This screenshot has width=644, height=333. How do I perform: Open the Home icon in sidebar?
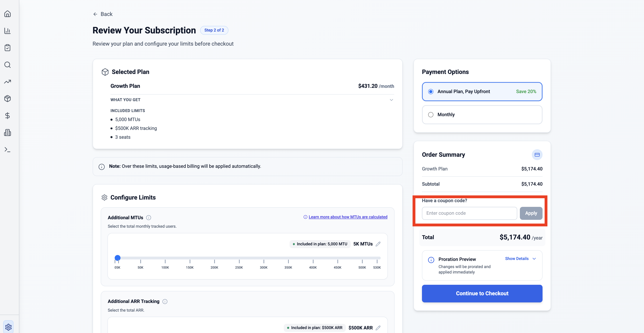[x=8, y=14]
